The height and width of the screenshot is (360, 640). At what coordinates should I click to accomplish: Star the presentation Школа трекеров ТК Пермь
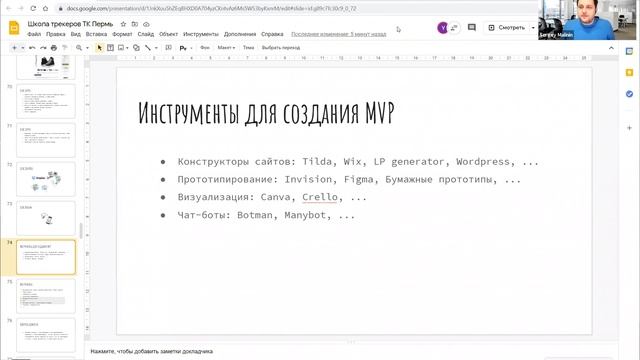[123, 24]
